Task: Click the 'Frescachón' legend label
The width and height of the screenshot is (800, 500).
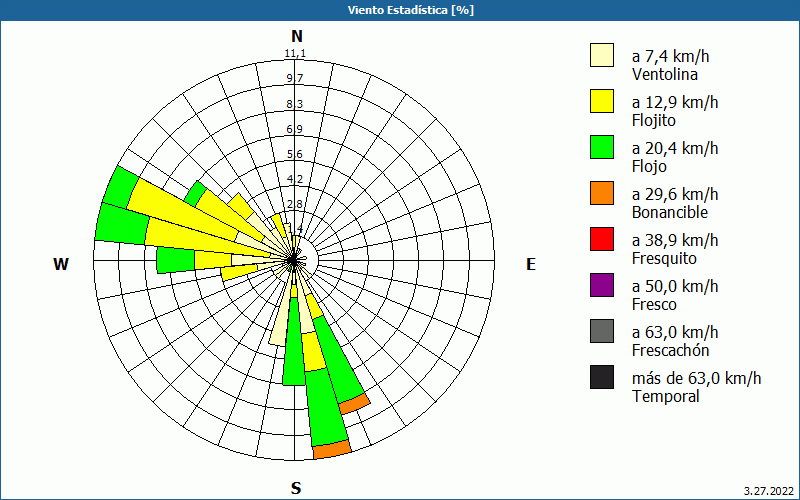Action: tap(670, 351)
